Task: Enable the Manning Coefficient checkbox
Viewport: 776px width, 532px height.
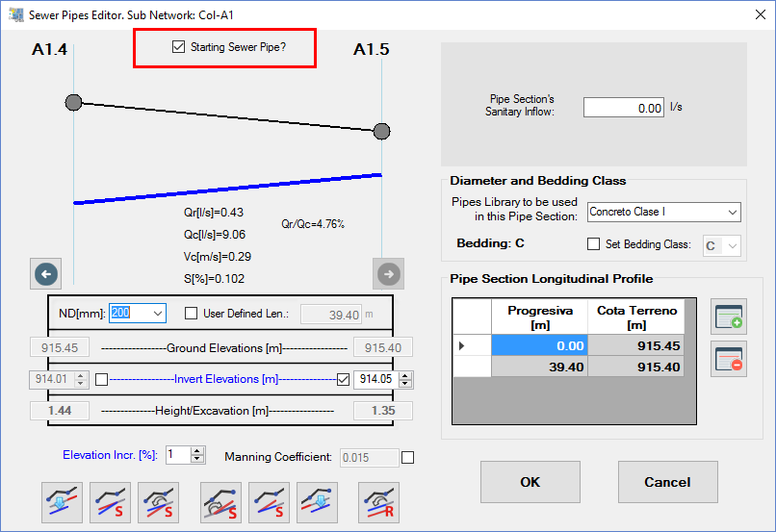Action: (407, 458)
